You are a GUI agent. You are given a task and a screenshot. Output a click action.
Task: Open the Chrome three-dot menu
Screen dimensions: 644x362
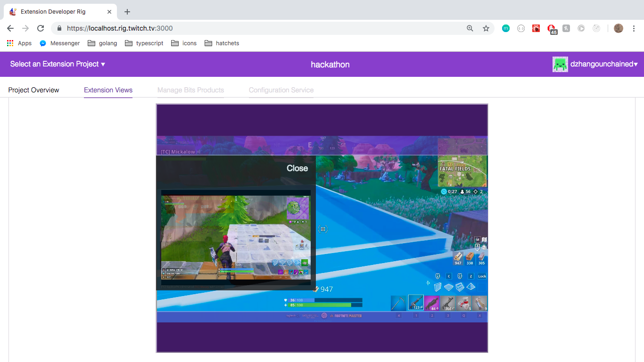(x=634, y=28)
